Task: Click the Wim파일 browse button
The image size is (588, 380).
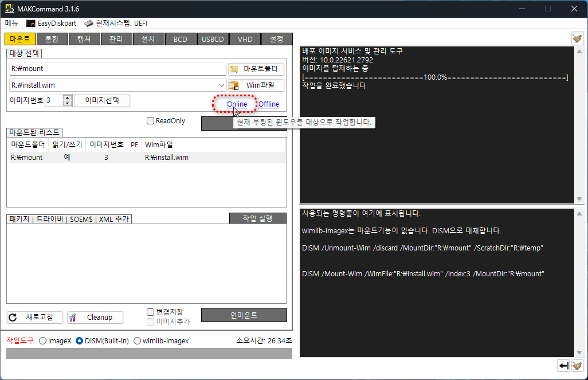Action: tap(256, 85)
